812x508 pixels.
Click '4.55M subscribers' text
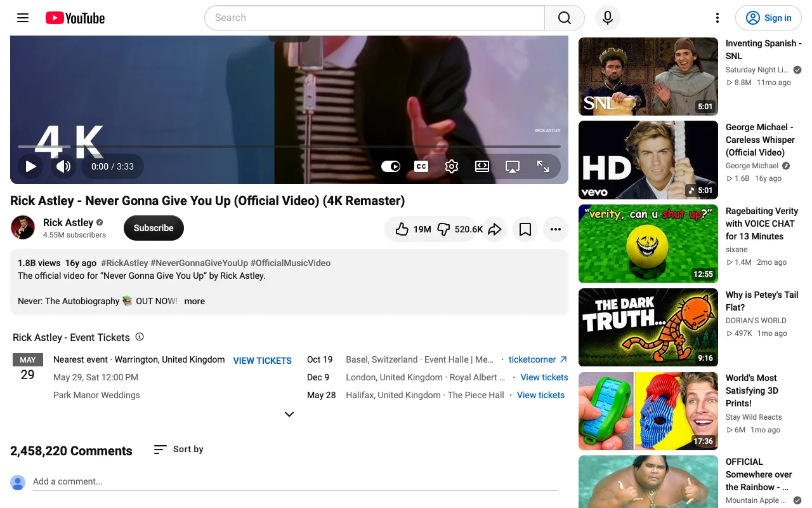coord(74,235)
